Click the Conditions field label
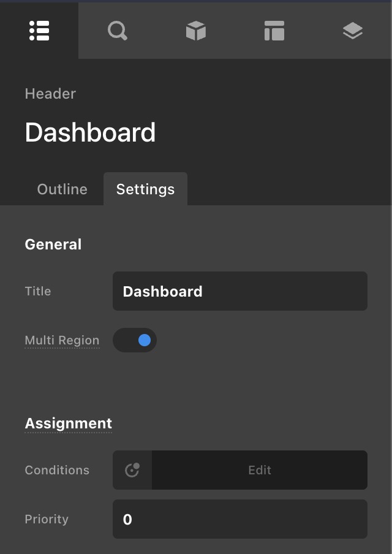 57,470
